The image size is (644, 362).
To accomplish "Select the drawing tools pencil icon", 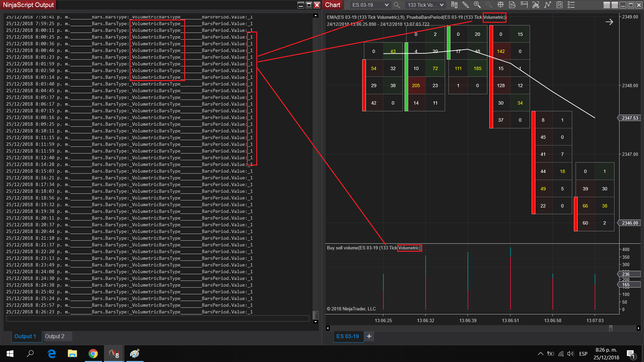I will tap(466, 5).
